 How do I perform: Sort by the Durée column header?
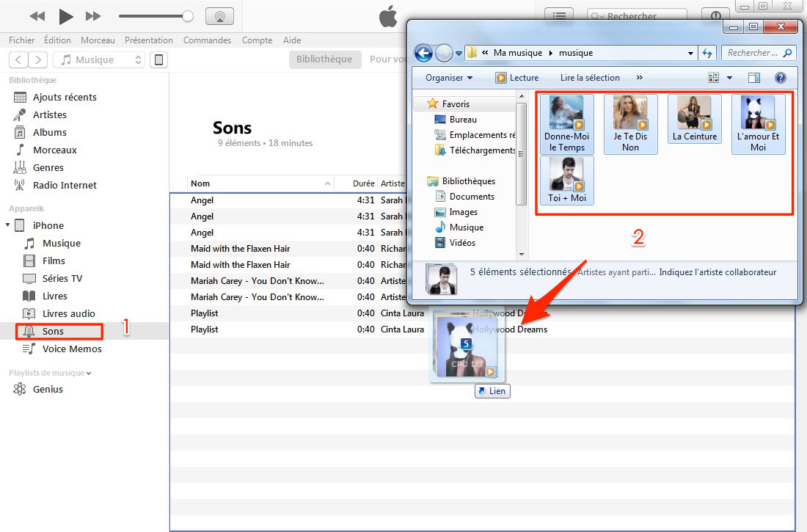coord(363,183)
